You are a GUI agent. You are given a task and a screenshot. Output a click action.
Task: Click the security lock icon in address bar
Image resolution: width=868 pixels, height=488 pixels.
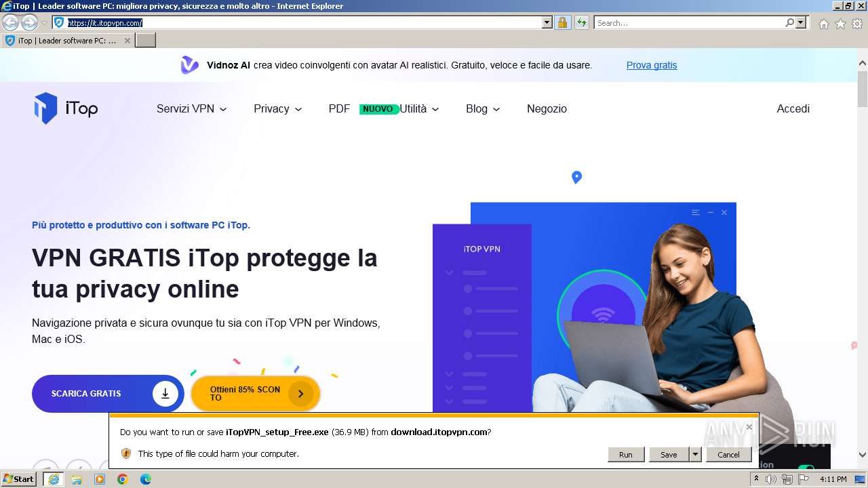coord(562,22)
